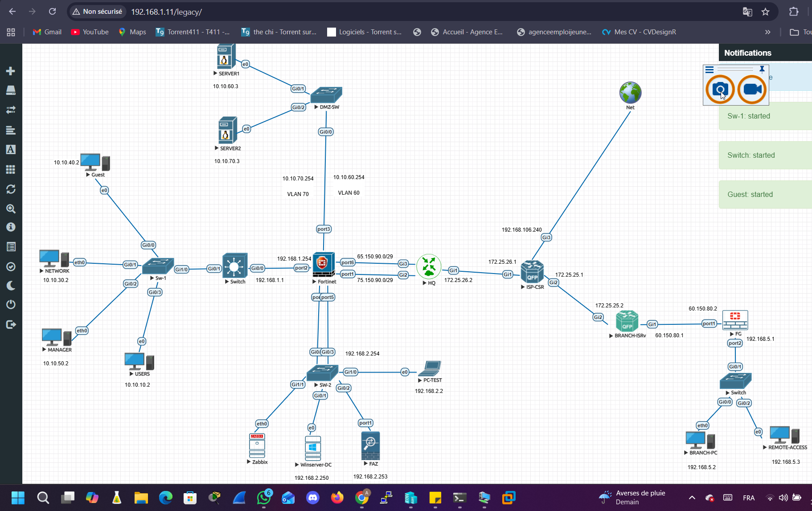Image resolution: width=812 pixels, height=511 pixels.
Task: Take a screenshot with the camera button
Action: [x=720, y=90]
